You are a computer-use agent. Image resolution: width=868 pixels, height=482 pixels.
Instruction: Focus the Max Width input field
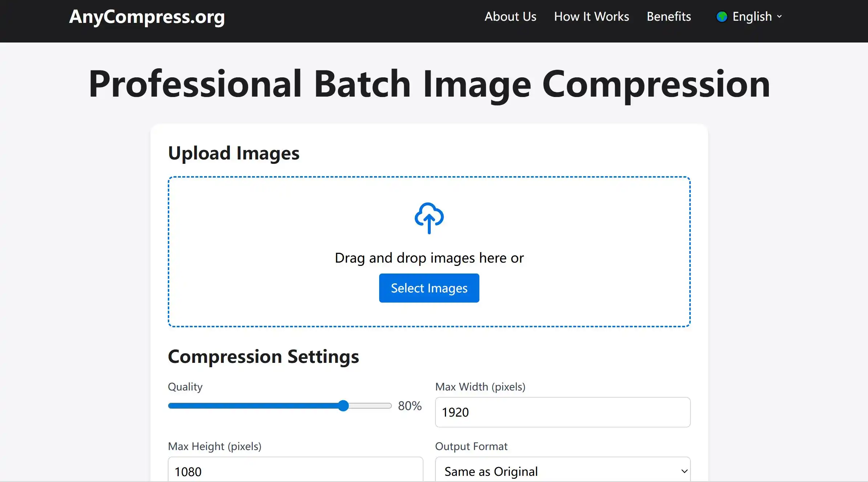click(x=563, y=412)
